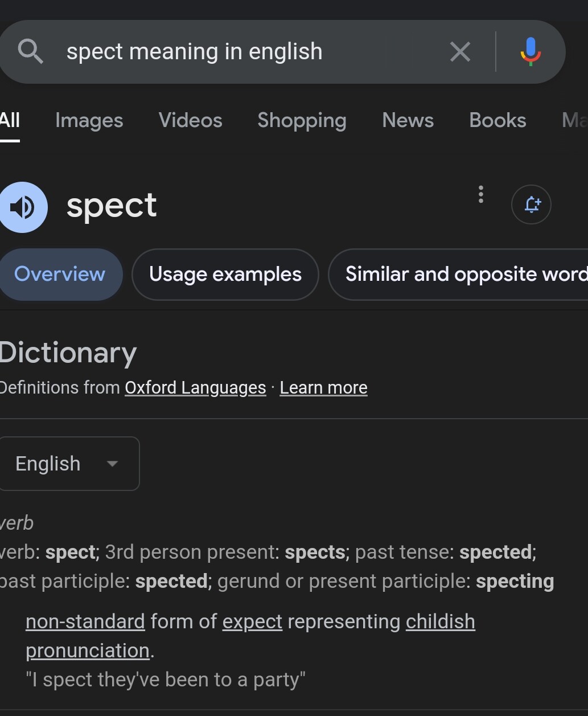This screenshot has height=716, width=588.
Task: Tap the search magnifier icon
Action: tap(31, 52)
